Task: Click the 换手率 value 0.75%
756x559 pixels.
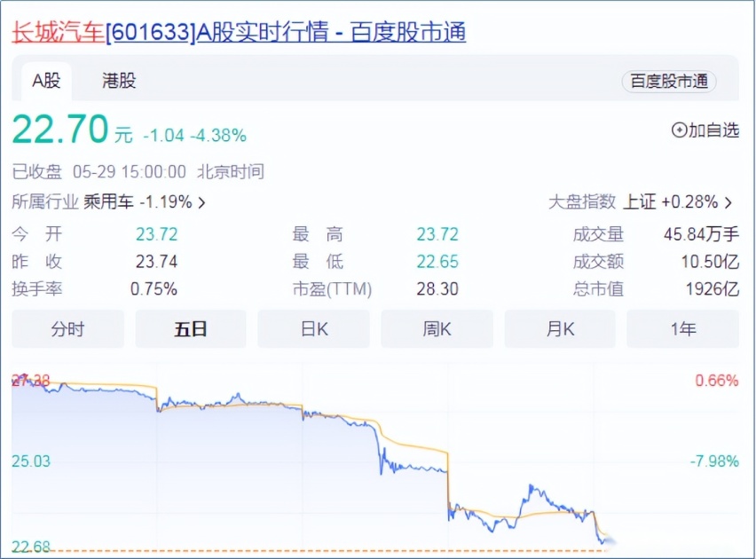Action: (x=154, y=289)
